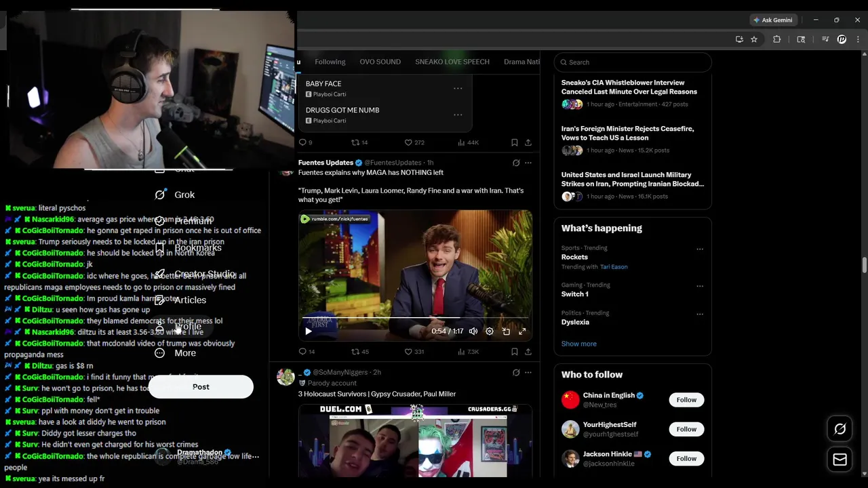This screenshot has width=868, height=488.
Task: Open the SNEAKO LOVE SPEECH tab
Action: [x=452, y=62]
